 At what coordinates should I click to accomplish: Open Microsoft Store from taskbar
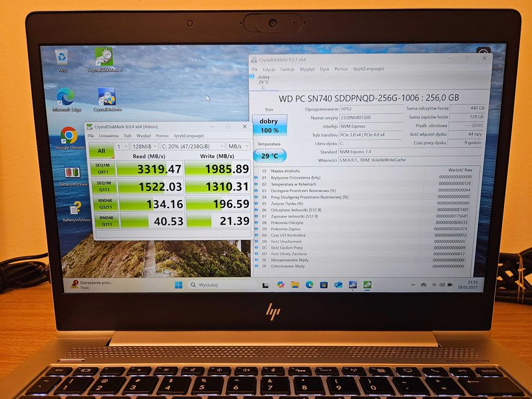pyautogui.click(x=324, y=285)
